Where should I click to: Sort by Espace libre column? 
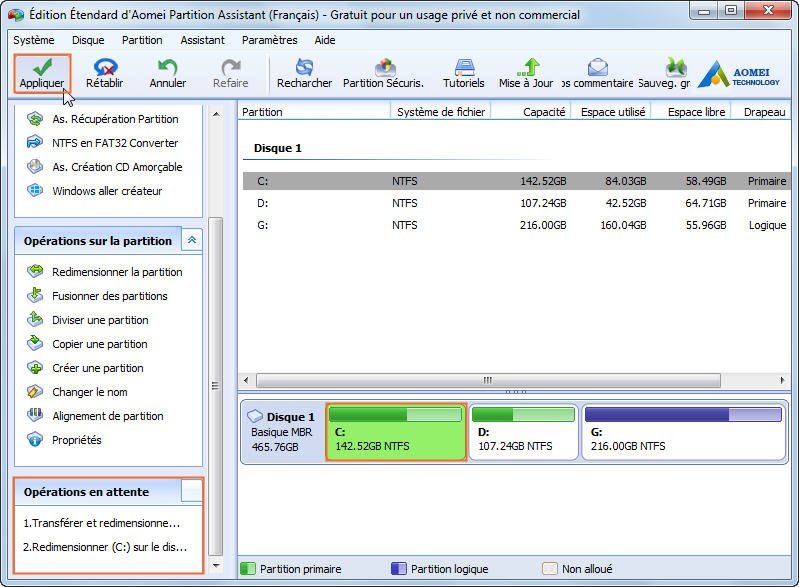[692, 112]
